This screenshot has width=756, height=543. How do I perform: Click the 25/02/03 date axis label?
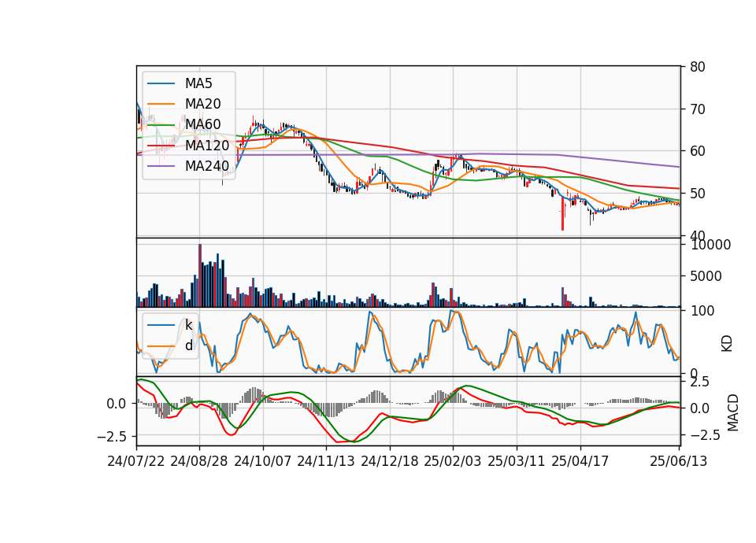coord(453,461)
